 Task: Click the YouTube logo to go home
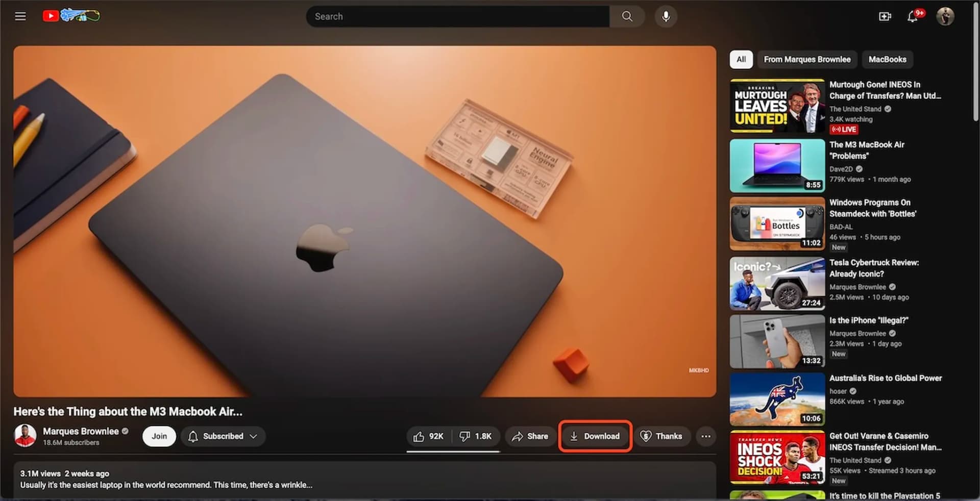[51, 16]
